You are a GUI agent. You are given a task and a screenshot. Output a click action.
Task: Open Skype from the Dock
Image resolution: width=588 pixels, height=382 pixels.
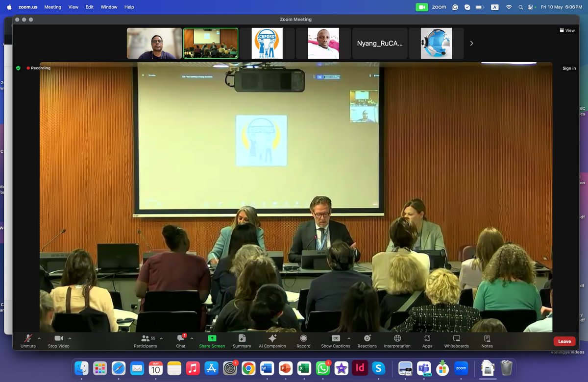pyautogui.click(x=378, y=368)
